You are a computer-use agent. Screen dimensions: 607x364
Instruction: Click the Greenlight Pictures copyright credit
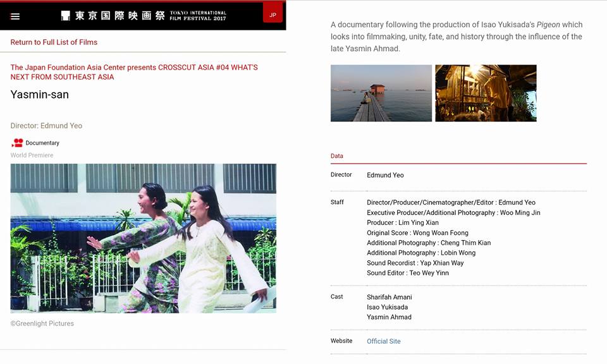42,324
